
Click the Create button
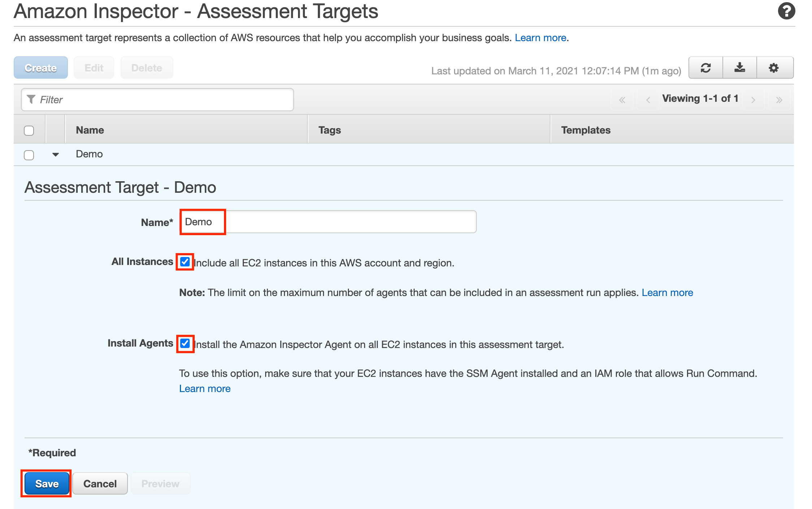pyautogui.click(x=41, y=68)
